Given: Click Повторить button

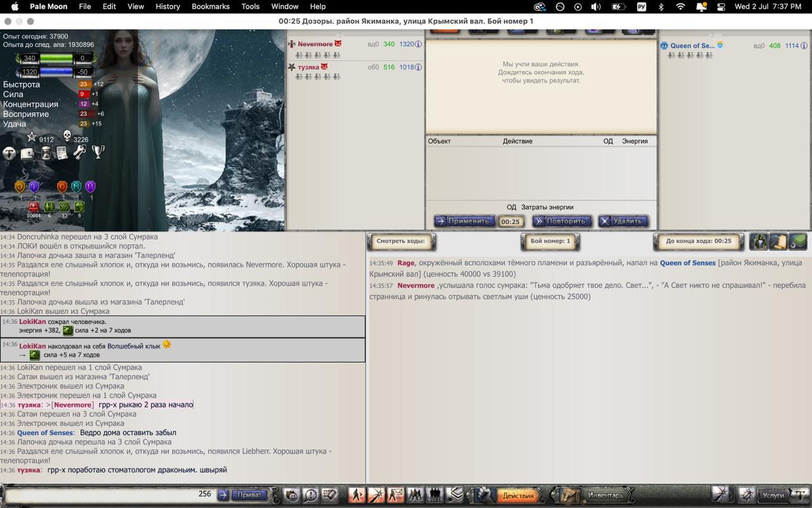Looking at the screenshot, I should point(561,221).
